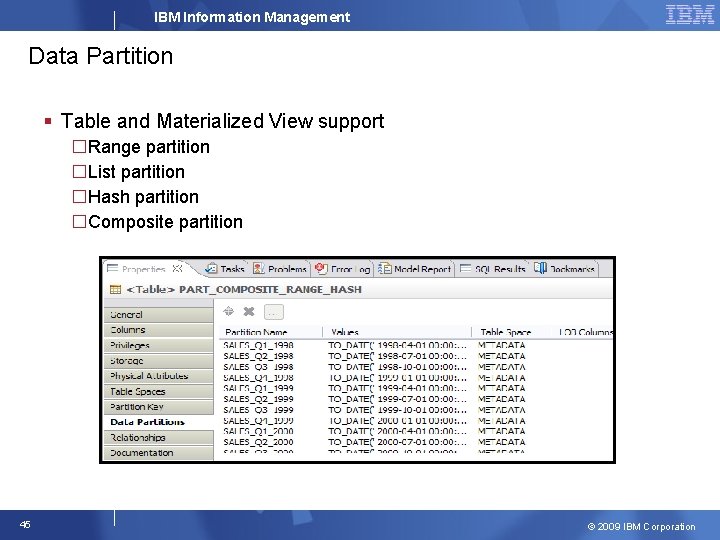
Task: Click the ellipsis button beside the delete icon
Action: point(274,312)
